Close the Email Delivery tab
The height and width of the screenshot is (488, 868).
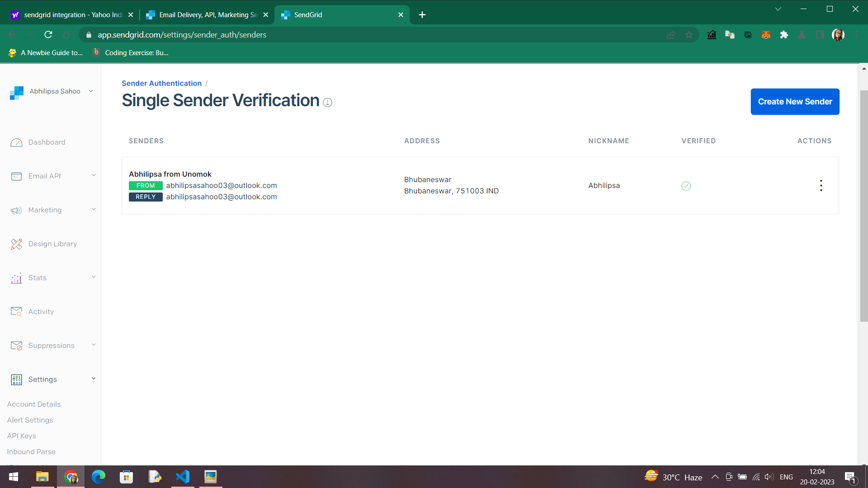(265, 15)
